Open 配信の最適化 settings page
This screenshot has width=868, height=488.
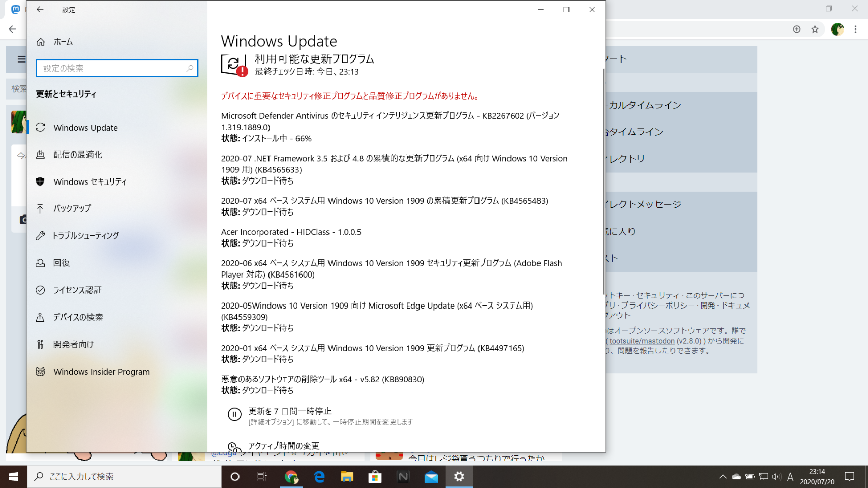pyautogui.click(x=117, y=155)
